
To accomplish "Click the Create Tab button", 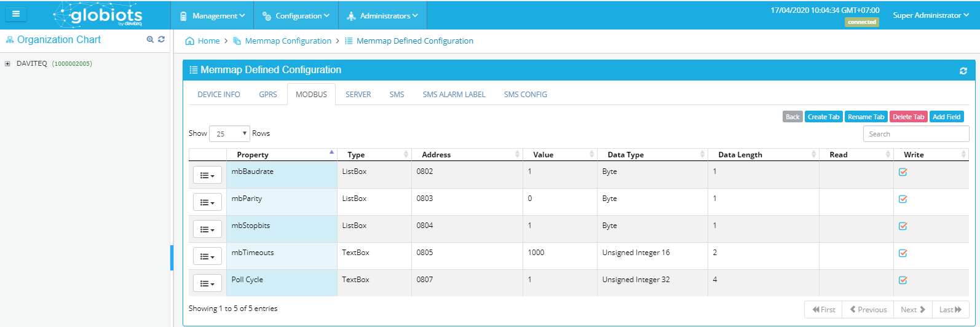I will tap(823, 117).
